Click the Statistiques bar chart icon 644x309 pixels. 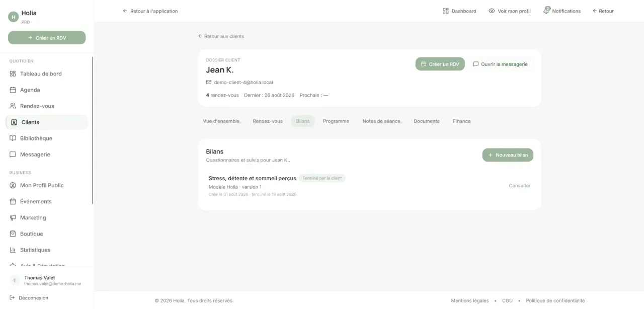pos(13,250)
